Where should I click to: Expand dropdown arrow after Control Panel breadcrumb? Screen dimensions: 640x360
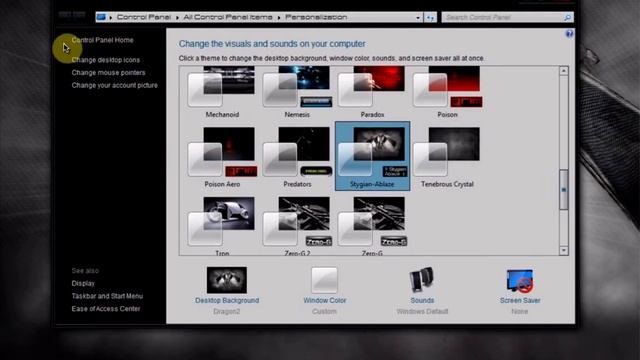point(177,18)
